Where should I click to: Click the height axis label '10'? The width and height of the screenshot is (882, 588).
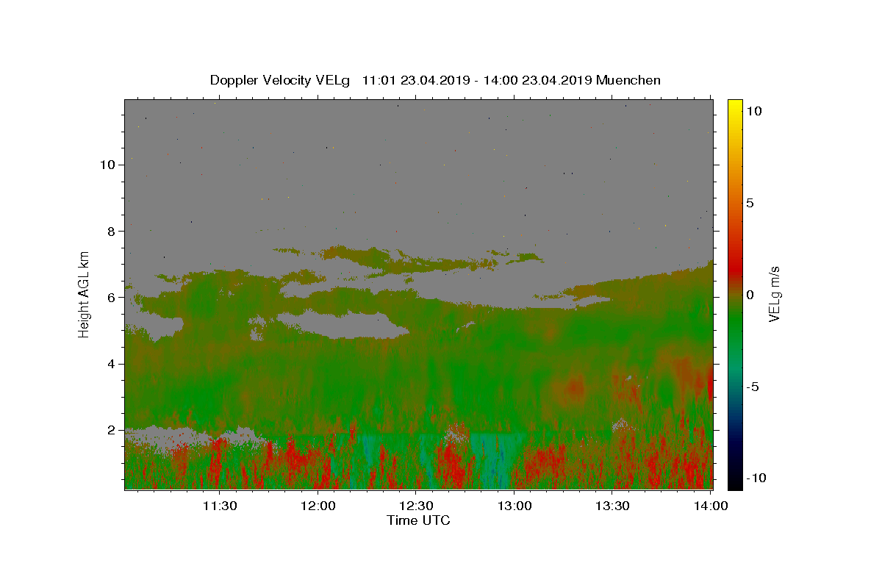pos(107,165)
